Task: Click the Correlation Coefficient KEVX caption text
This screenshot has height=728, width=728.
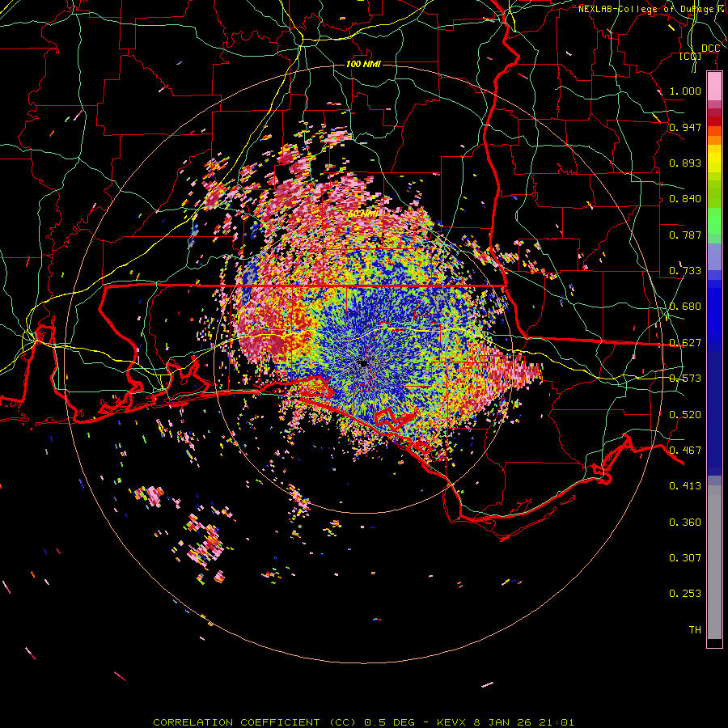Action: (363, 722)
